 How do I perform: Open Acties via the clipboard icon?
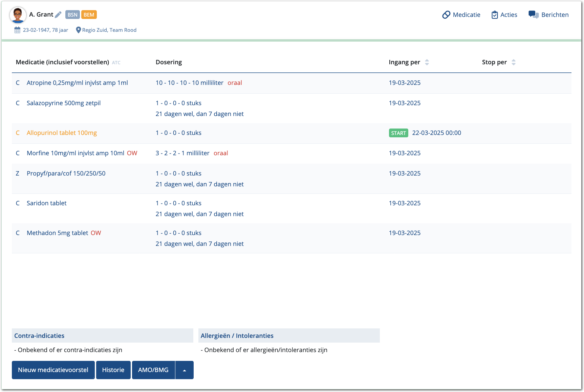(495, 15)
